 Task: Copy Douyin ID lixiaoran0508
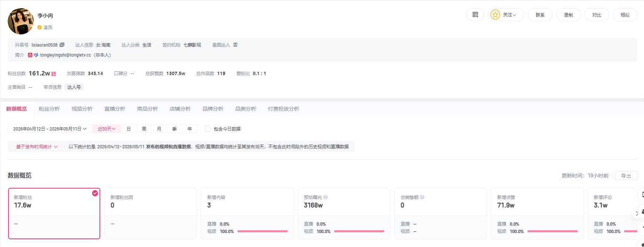tap(62, 45)
